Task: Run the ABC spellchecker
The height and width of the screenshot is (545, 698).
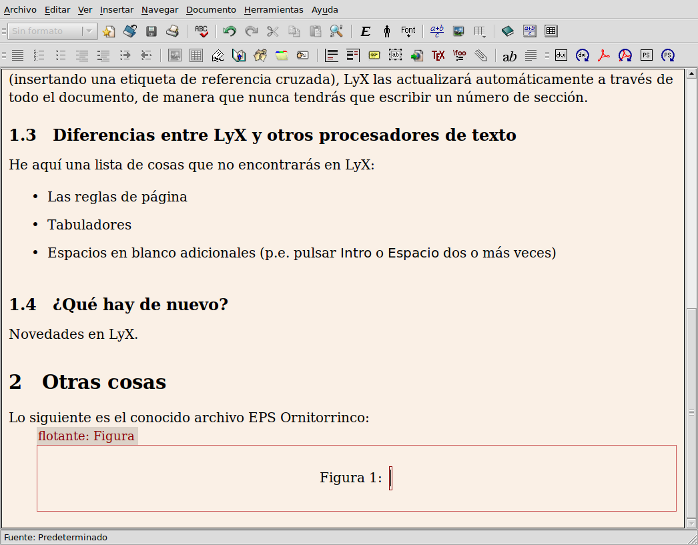Action: (x=201, y=31)
